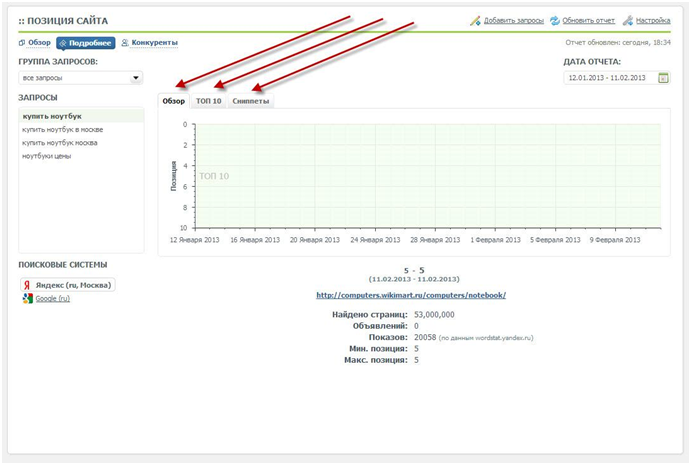Select the query купить ноутбук москва
The height and width of the screenshot is (465, 691).
[60, 143]
